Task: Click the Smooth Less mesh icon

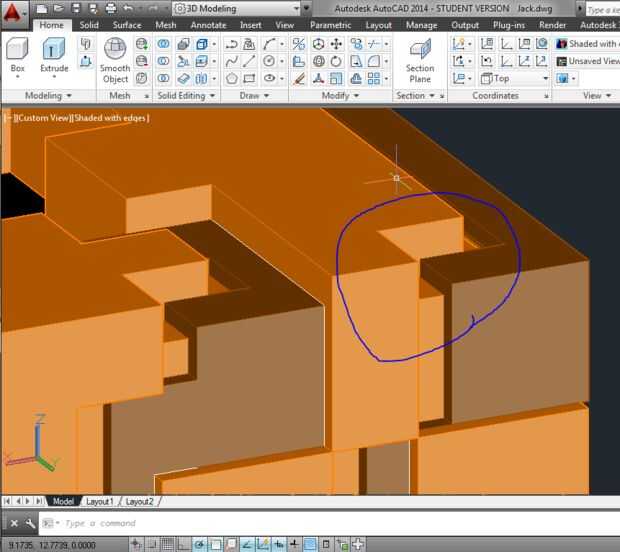Action: tap(142, 61)
